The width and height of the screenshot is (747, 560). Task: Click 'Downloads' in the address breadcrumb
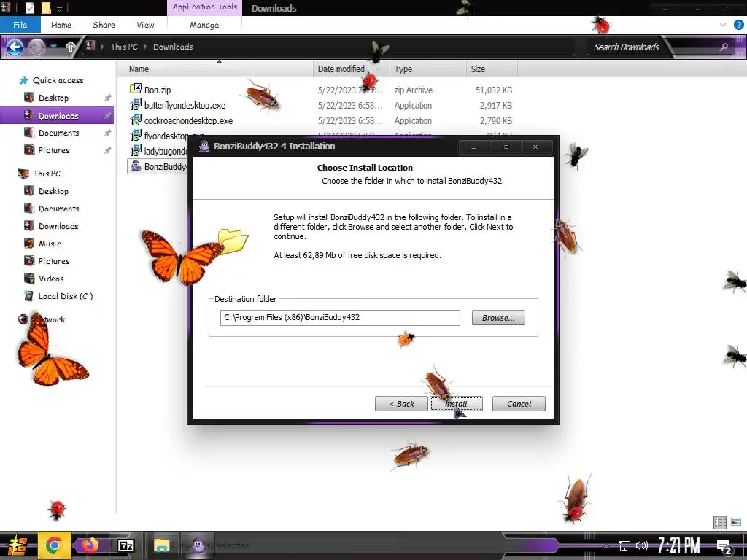pyautogui.click(x=173, y=47)
